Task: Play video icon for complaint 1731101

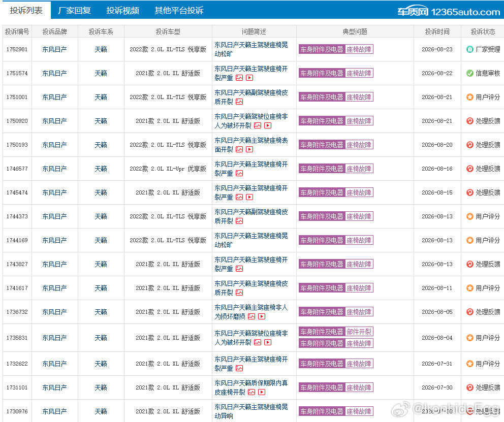Action: 262,392
